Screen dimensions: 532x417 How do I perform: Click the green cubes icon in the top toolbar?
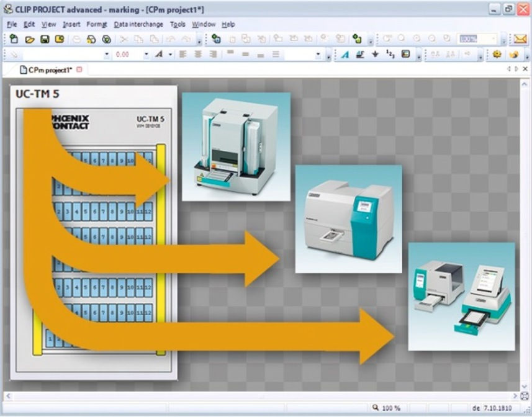click(x=357, y=39)
